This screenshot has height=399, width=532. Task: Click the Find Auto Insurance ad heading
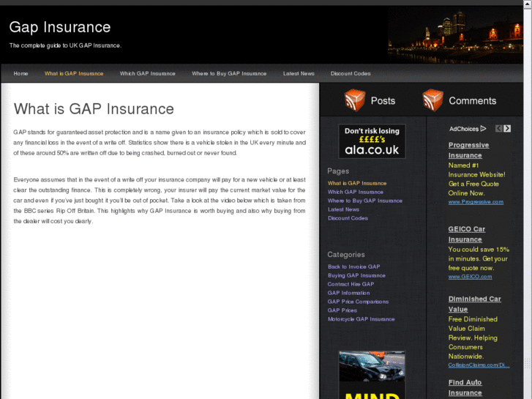pyautogui.click(x=465, y=387)
